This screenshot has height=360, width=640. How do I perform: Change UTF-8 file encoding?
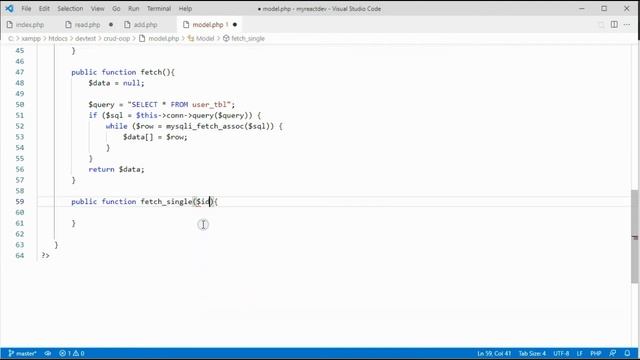[x=561, y=353]
